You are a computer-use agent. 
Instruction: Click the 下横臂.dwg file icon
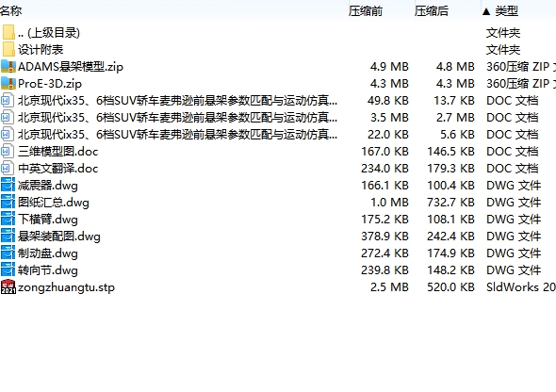click(8, 219)
